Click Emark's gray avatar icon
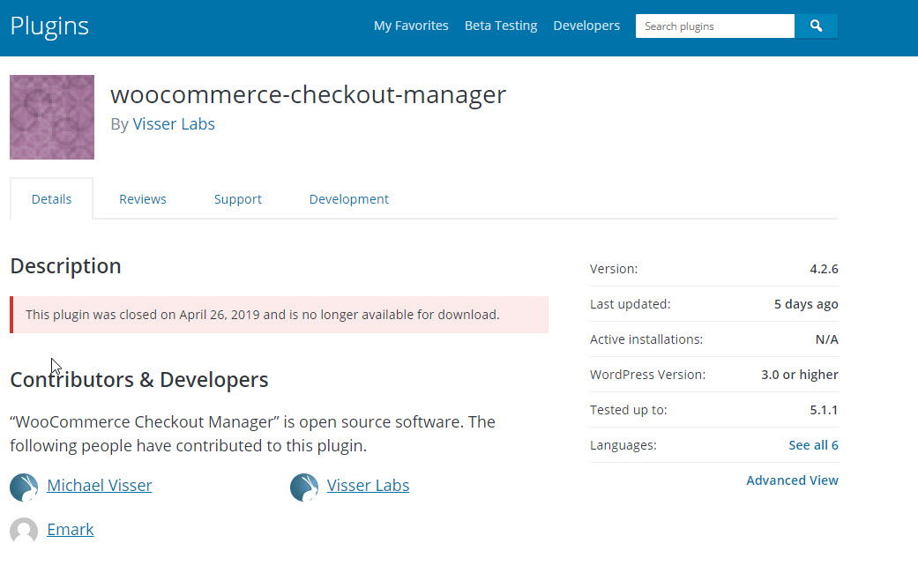918x588 pixels. click(x=24, y=531)
